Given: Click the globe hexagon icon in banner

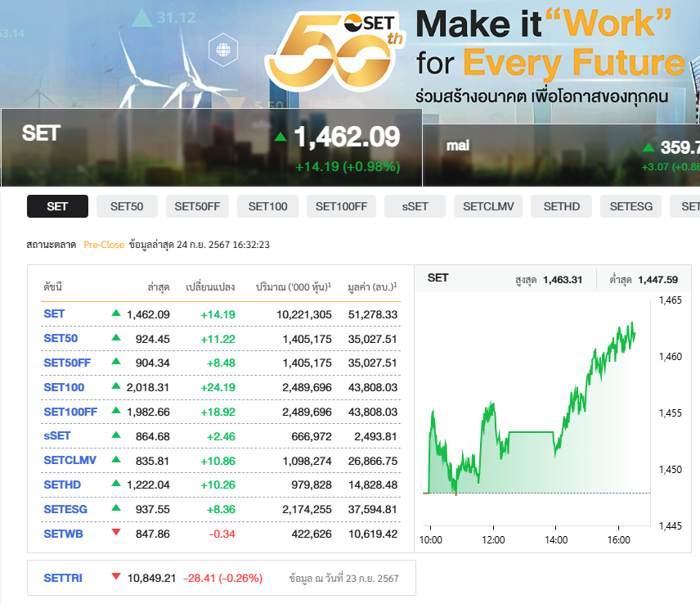Looking at the screenshot, I should pos(223,50).
